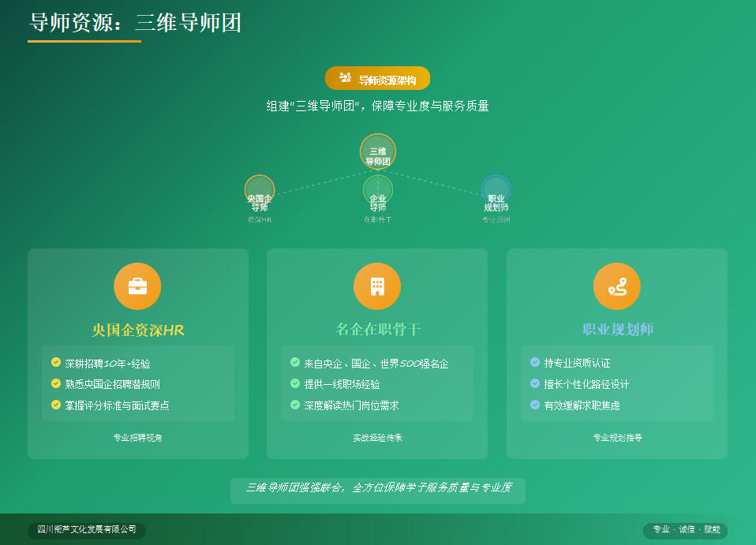
Task: Click the check mark beside 有效缓解求职焦虑
Action: [x=535, y=405]
